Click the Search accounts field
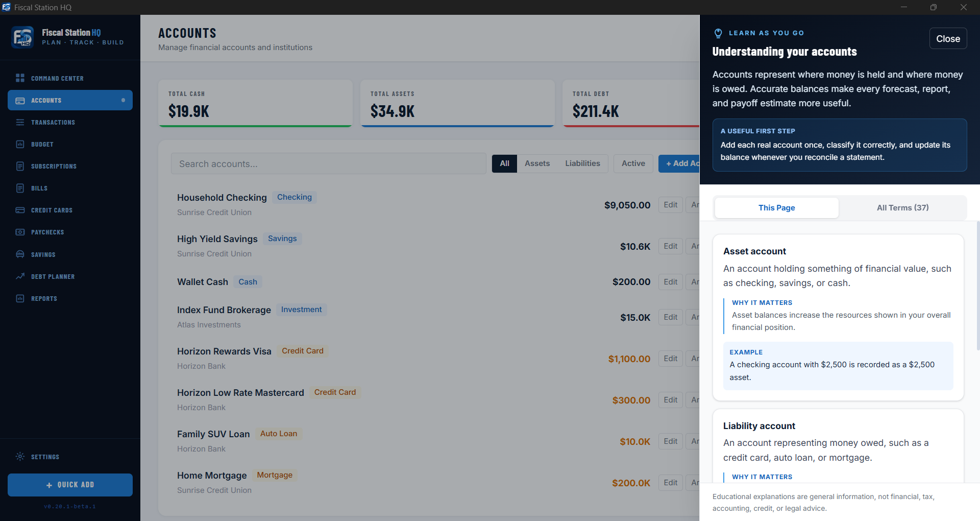This screenshot has height=521, width=980. pos(329,163)
